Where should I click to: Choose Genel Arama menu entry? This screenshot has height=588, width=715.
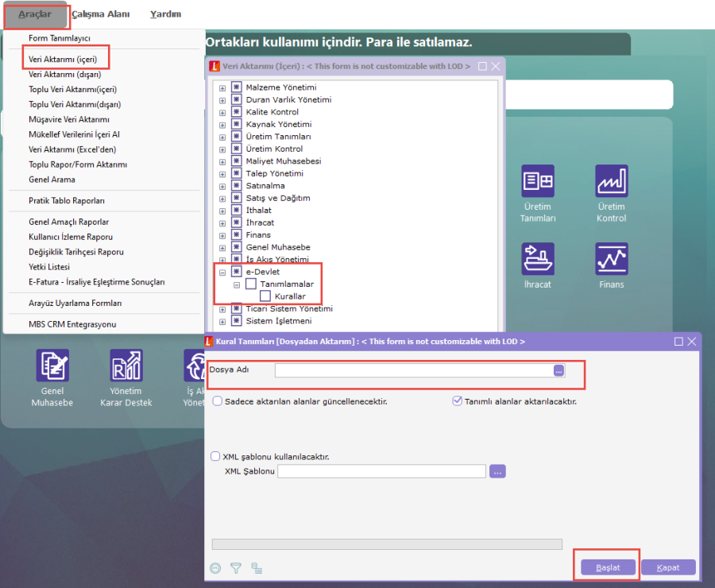pos(52,180)
